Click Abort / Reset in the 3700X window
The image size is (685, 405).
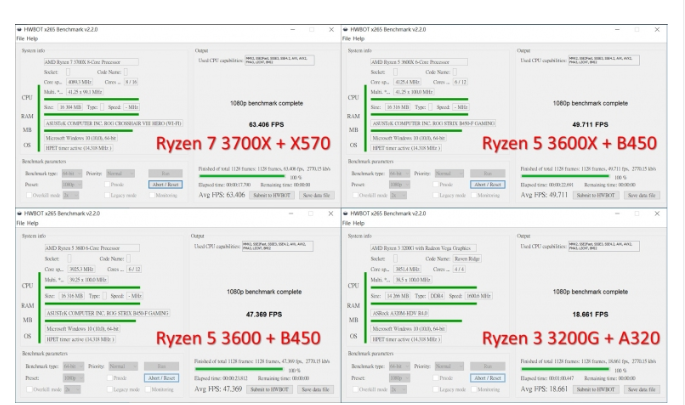(x=165, y=184)
